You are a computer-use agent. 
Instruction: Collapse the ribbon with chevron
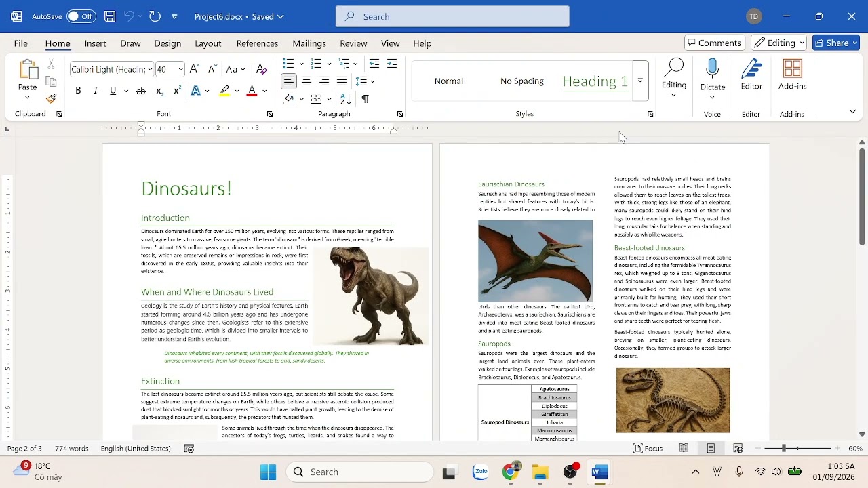(853, 111)
